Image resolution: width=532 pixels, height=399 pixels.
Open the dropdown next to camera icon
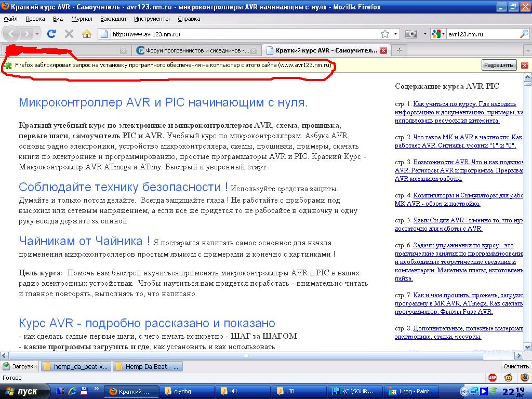425,34
